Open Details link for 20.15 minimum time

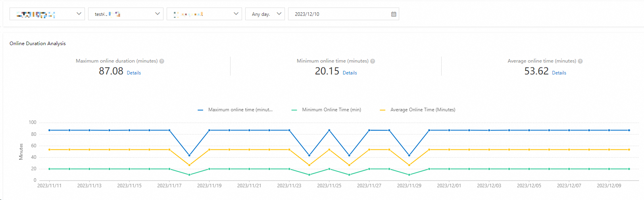coord(350,73)
